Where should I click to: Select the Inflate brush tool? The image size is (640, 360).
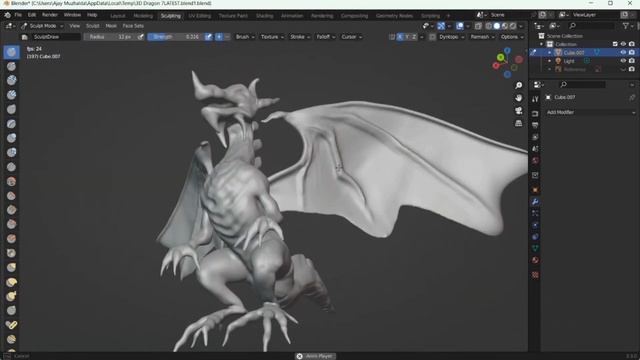pyautogui.click(x=11, y=138)
